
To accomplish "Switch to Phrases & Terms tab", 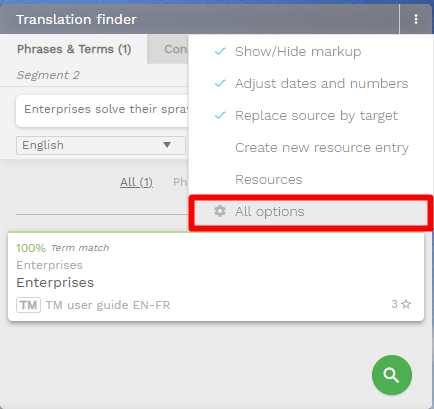I will [x=74, y=49].
